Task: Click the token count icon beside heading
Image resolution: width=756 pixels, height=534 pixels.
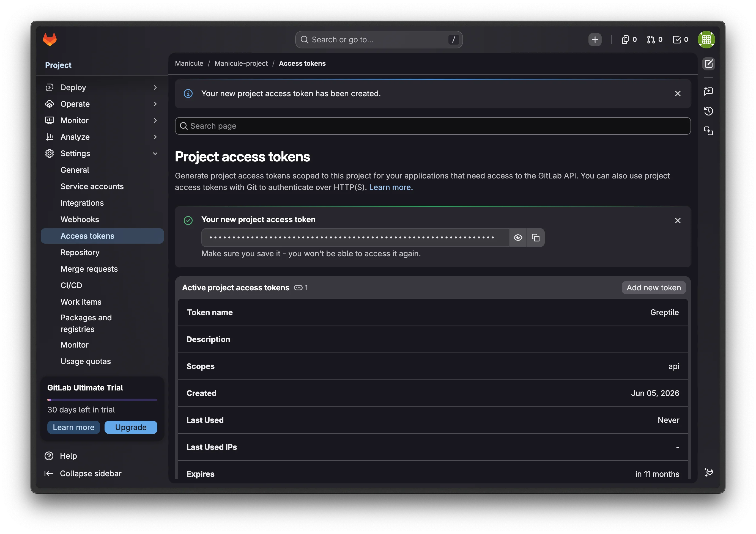Action: (298, 288)
